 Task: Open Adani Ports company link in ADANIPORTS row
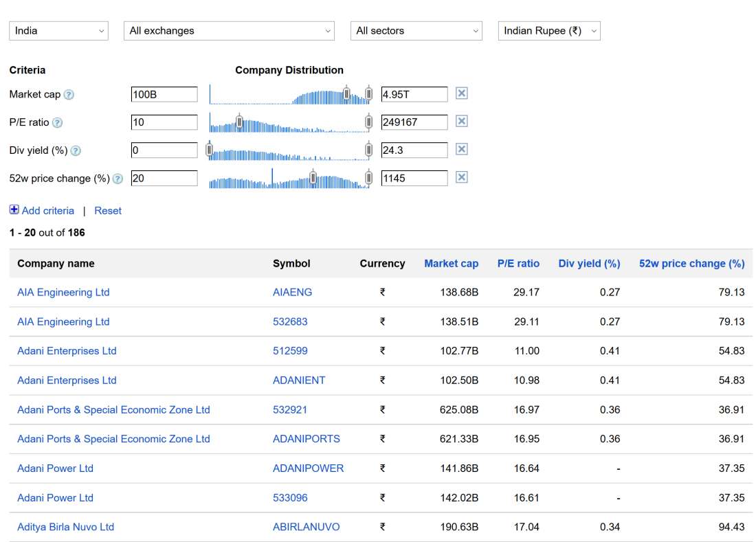[x=114, y=440]
